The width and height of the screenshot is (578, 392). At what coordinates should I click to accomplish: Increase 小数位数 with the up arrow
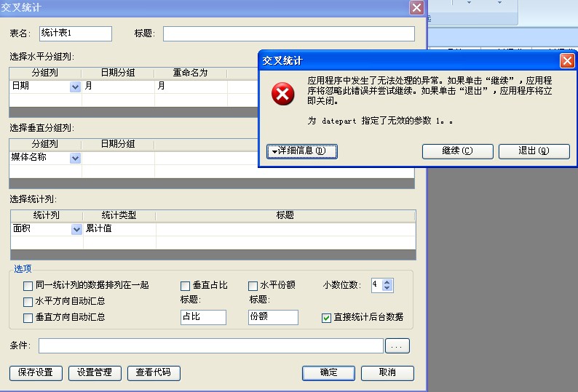(387, 282)
